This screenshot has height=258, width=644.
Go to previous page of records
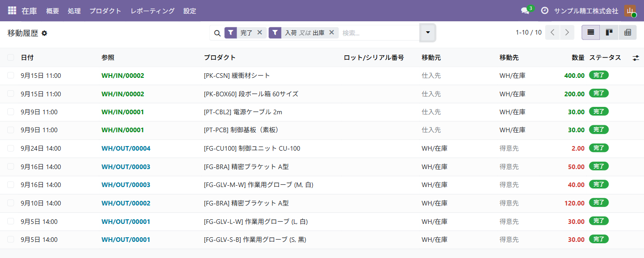[x=553, y=32]
